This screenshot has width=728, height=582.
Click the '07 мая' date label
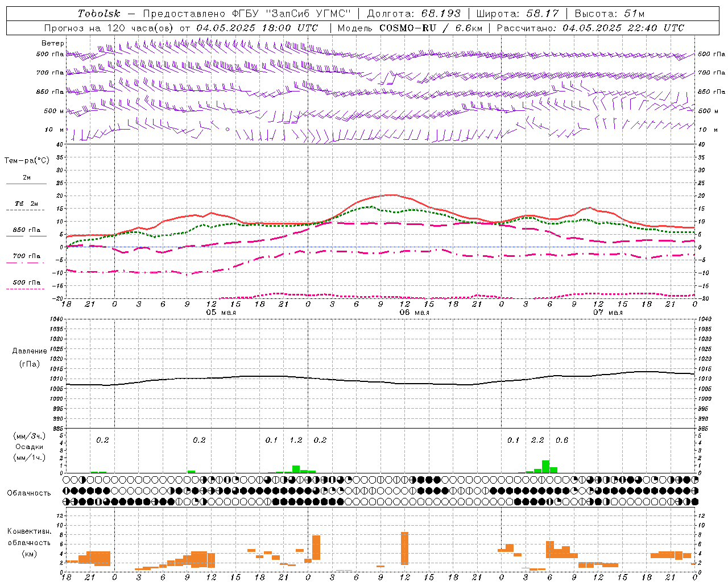pos(607,313)
